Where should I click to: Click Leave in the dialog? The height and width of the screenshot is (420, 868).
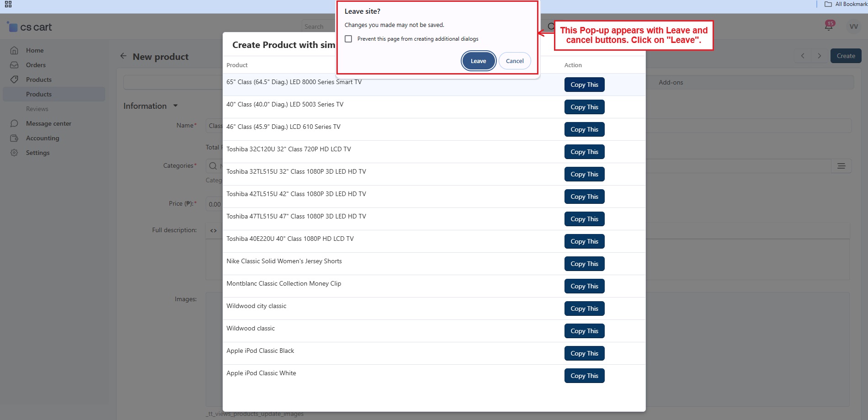pos(478,61)
